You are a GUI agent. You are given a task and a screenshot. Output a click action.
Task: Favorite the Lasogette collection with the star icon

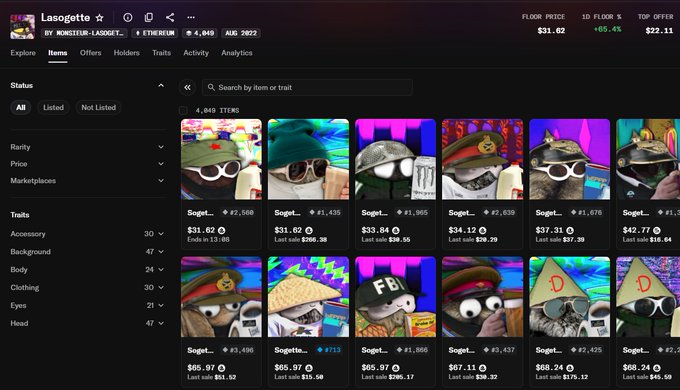[99, 17]
